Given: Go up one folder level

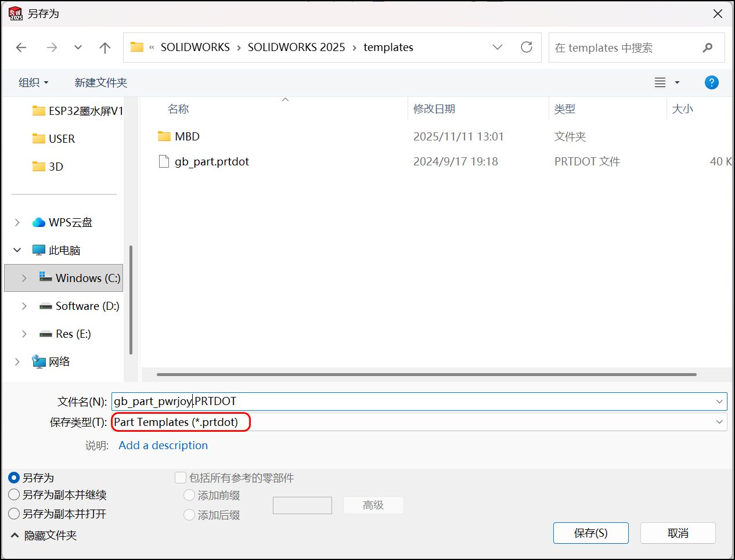Looking at the screenshot, I should 105,48.
